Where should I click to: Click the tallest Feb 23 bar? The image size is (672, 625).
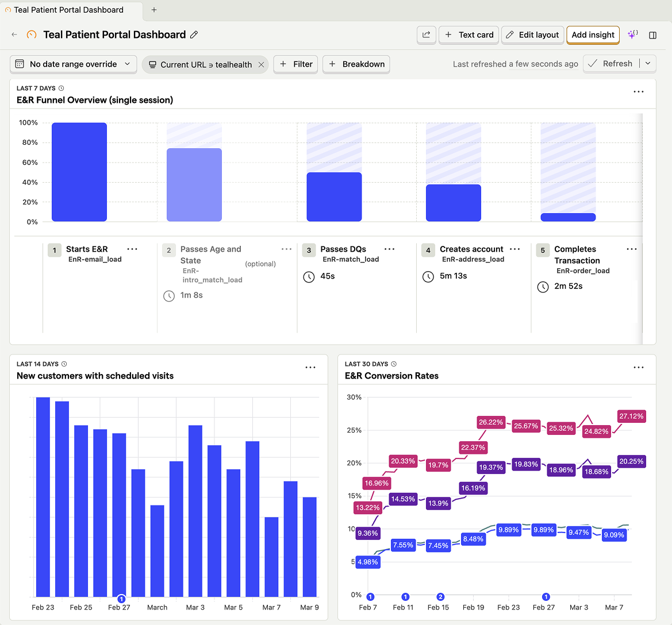43,497
